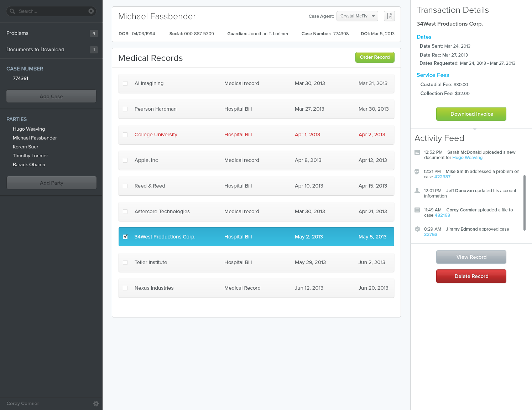Image resolution: width=532 pixels, height=410 pixels.
Task: Click the View Record button
Action: click(471, 257)
